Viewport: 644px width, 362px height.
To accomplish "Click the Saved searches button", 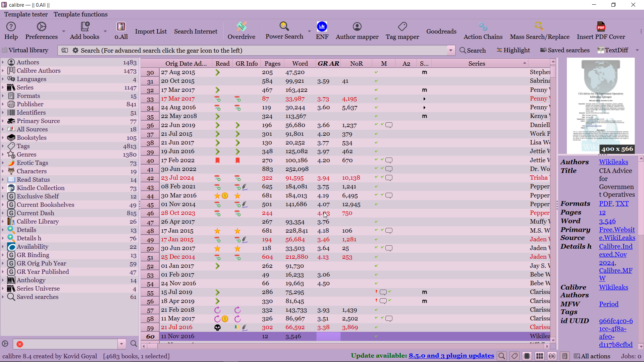I will (565, 50).
